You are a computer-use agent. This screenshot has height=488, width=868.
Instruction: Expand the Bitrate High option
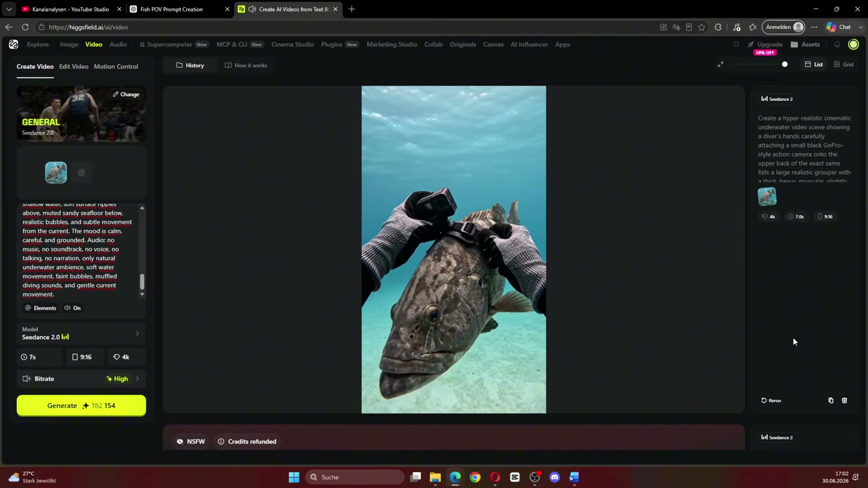pyautogui.click(x=81, y=379)
